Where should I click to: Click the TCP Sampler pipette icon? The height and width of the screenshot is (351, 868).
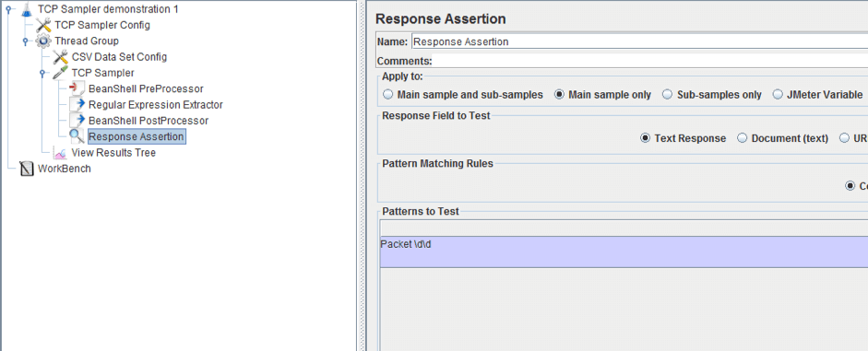pyautogui.click(x=60, y=73)
